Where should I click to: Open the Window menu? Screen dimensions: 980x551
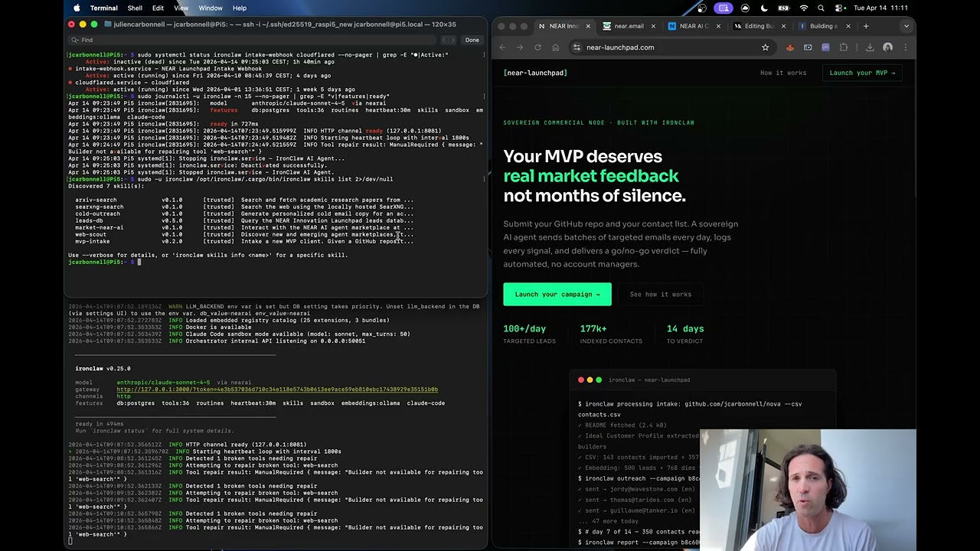211,8
